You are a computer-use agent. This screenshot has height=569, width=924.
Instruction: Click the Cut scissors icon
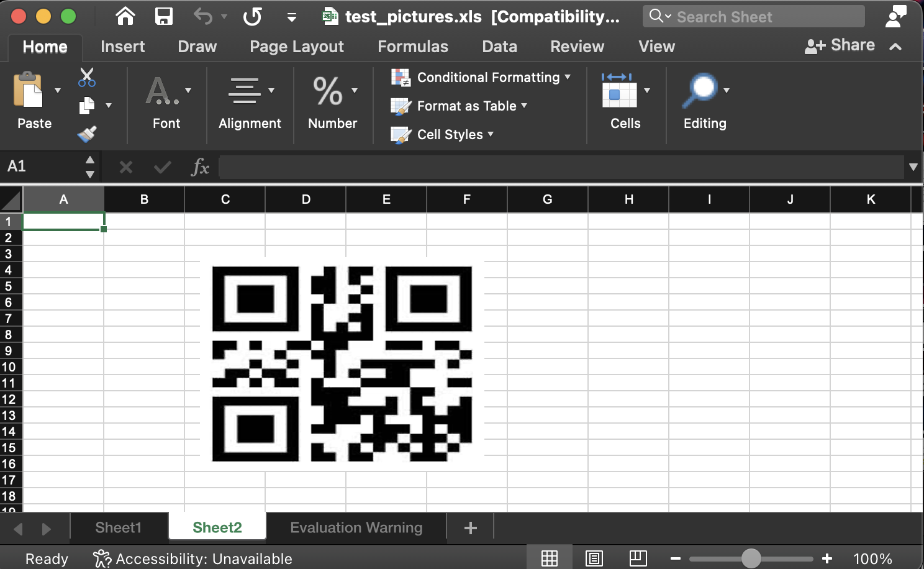click(87, 77)
